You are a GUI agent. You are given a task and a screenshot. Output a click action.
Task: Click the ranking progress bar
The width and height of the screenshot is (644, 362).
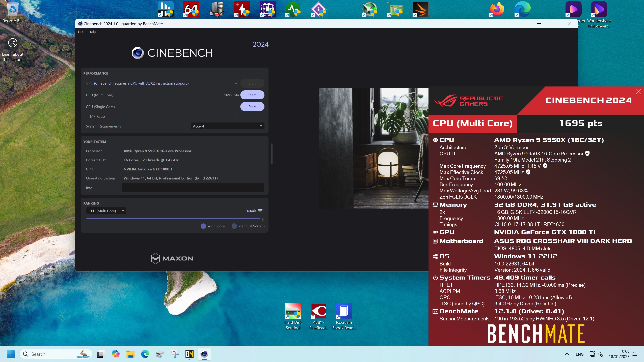173,219
